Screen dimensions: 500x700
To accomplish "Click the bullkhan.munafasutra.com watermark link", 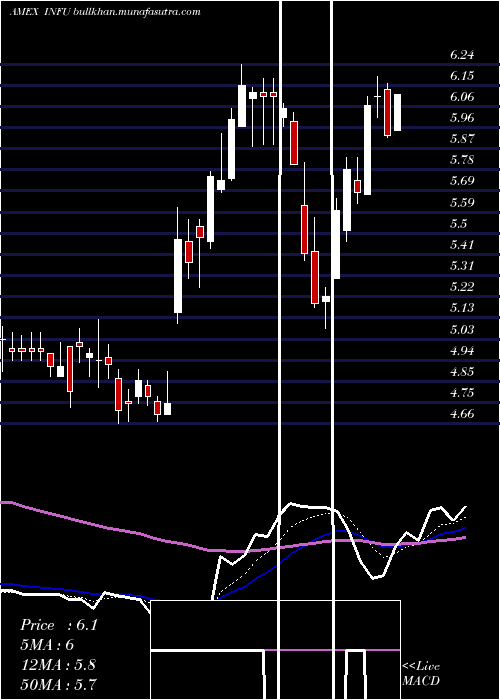I will tap(136, 12).
